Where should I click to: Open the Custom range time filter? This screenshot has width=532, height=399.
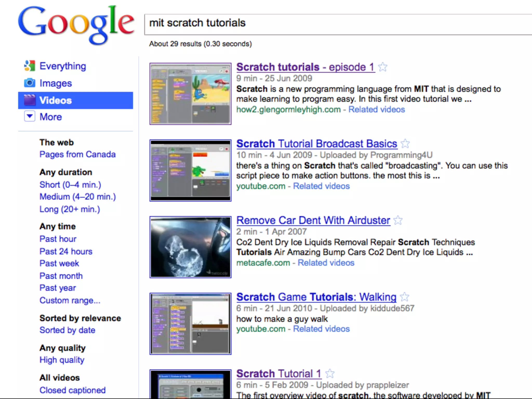click(x=70, y=301)
